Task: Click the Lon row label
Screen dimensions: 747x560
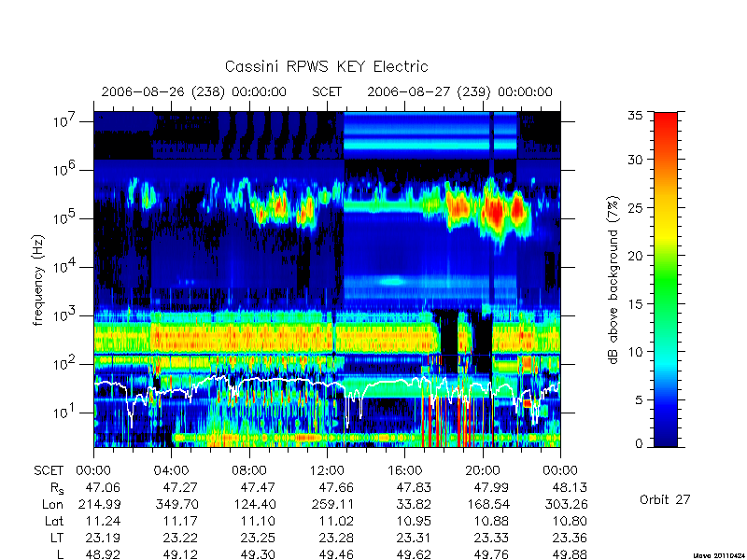Action: 52,504
